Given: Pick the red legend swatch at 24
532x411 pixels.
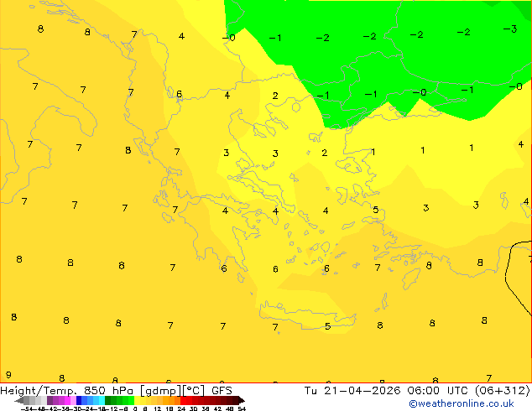Looking at the screenshot, I should (183, 400).
